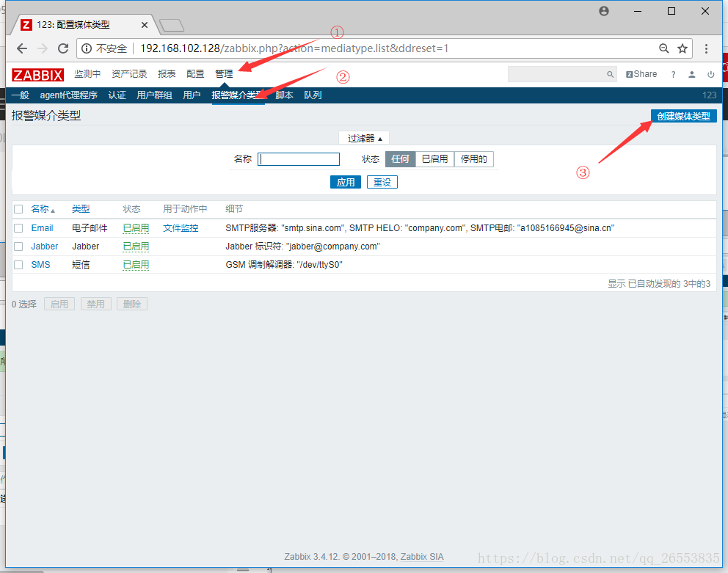Bookmark this page with star icon
Screen dimensions: 728x573
682,48
